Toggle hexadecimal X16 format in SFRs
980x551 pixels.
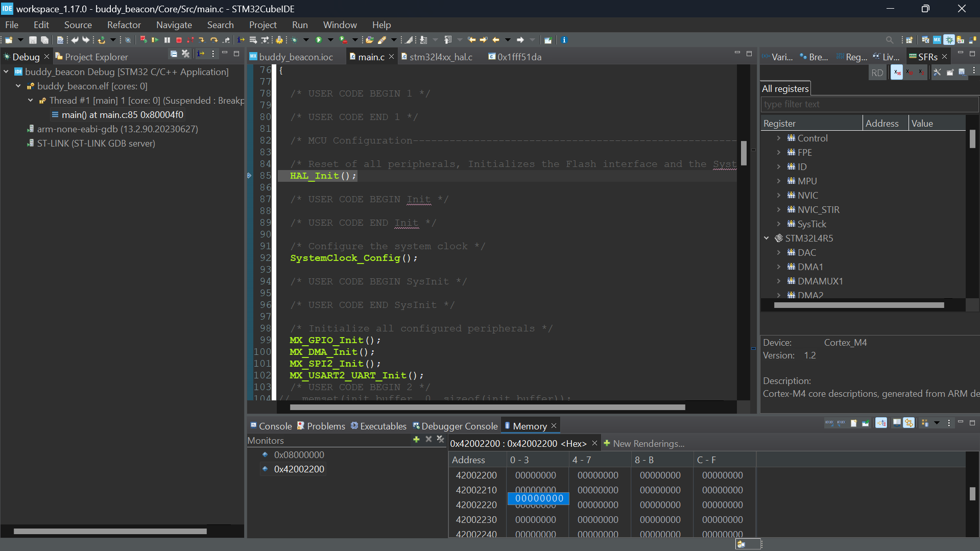(x=897, y=73)
